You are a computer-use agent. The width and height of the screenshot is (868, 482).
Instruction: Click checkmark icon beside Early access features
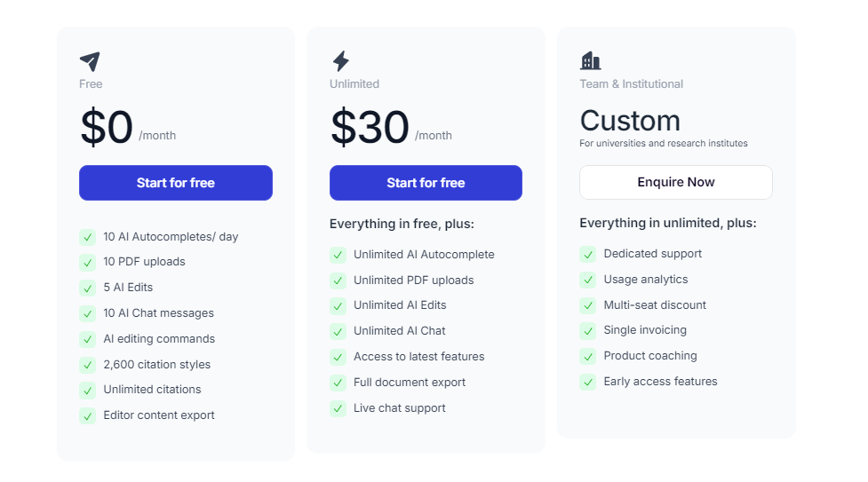pyautogui.click(x=587, y=382)
